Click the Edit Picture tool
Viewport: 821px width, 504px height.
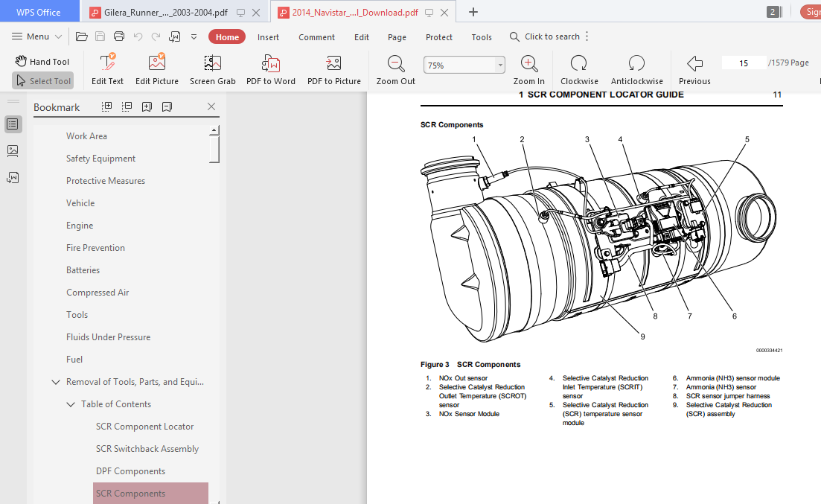point(157,69)
